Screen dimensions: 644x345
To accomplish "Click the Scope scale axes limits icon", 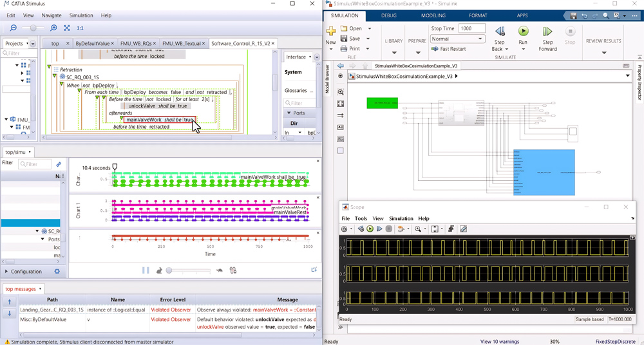I will tap(435, 228).
